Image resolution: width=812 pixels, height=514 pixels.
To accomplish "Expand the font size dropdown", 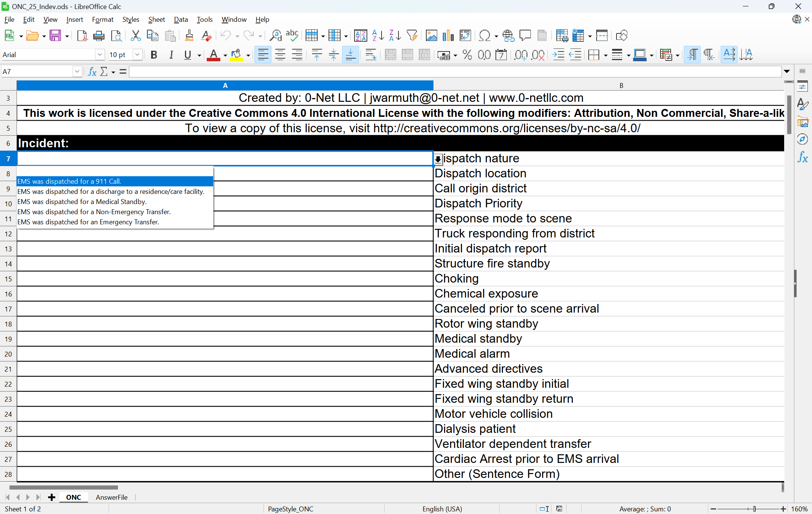I will tap(137, 55).
